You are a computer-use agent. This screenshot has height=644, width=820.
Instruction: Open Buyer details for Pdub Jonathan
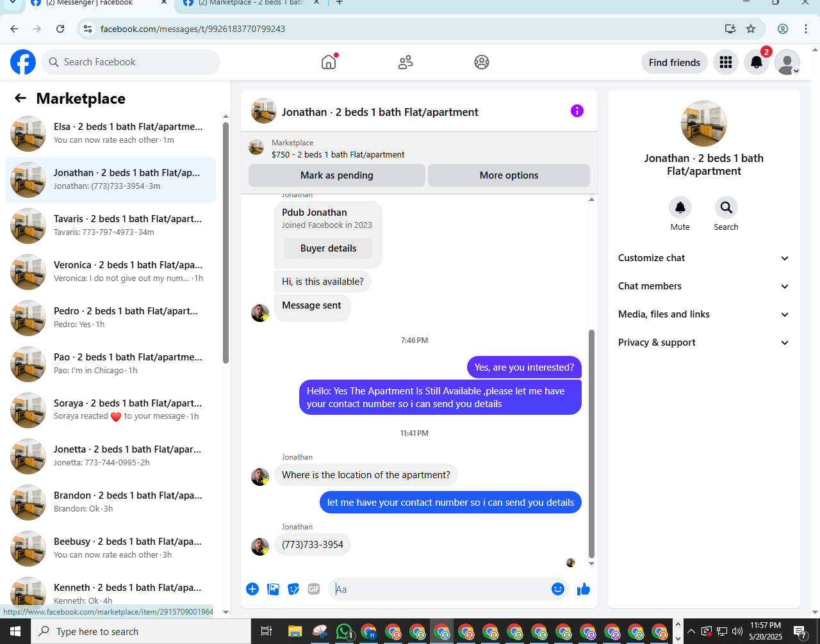[328, 248]
